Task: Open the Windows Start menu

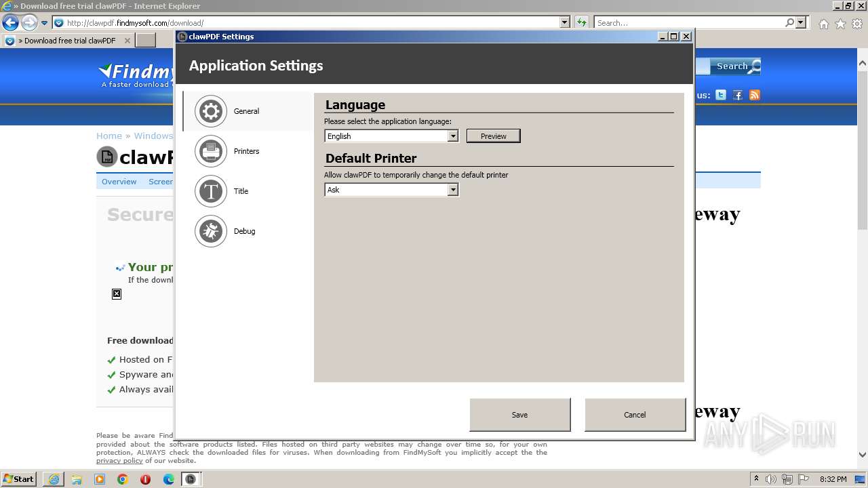Action: tap(19, 479)
